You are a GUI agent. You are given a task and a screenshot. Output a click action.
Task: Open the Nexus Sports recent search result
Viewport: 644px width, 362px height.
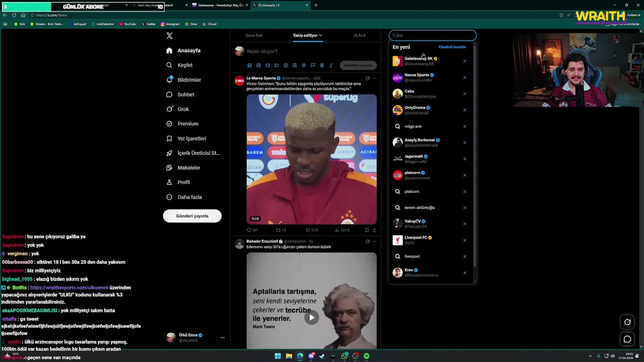[x=432, y=77]
